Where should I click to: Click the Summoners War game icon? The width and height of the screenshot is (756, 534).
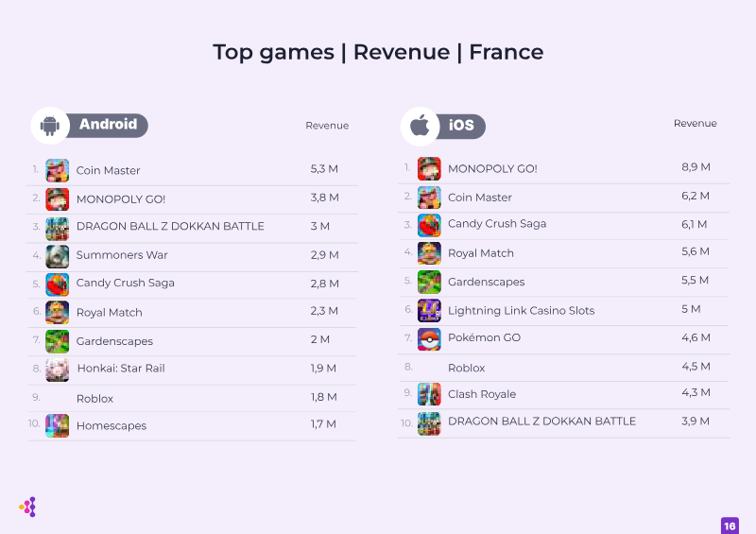click(58, 255)
